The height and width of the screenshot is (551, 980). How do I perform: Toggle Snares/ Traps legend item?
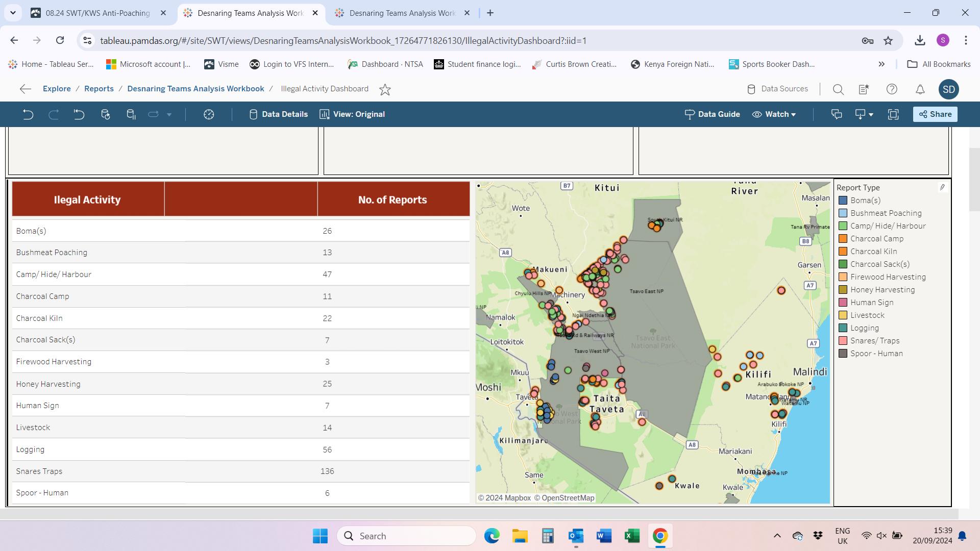coord(874,341)
